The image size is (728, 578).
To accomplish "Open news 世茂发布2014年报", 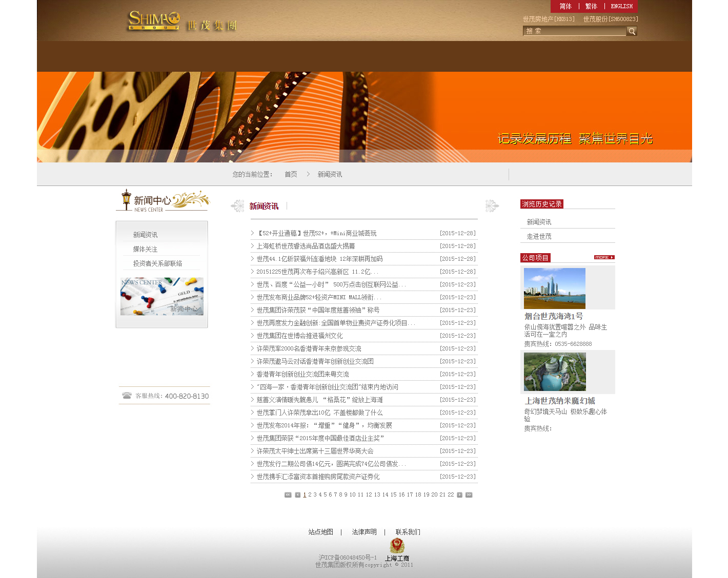I will pos(324,425).
